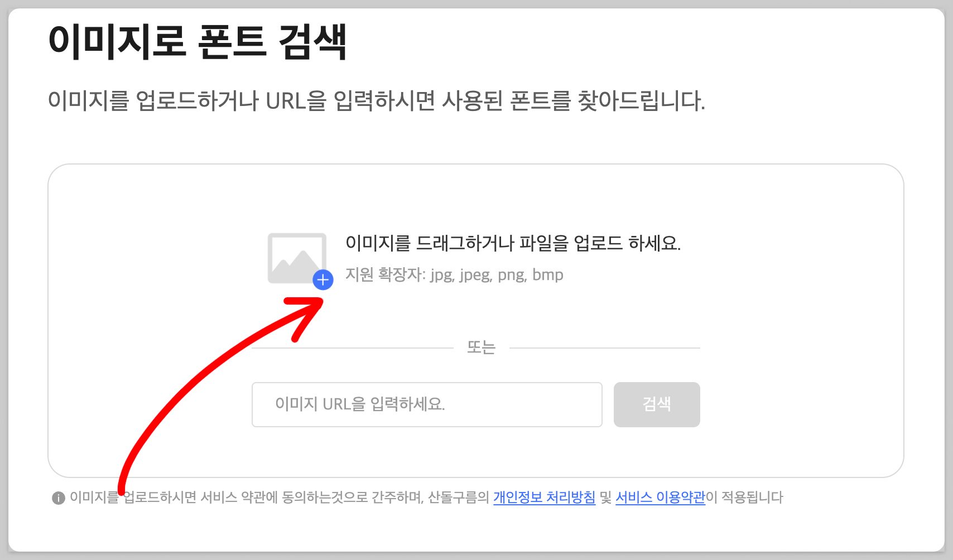Click the word URL in the subtitle

click(287, 102)
